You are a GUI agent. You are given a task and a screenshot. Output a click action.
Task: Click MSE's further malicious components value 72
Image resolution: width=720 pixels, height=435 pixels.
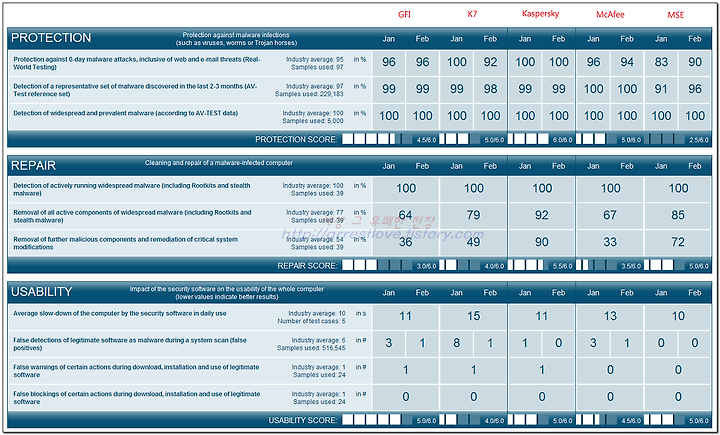pos(678,242)
